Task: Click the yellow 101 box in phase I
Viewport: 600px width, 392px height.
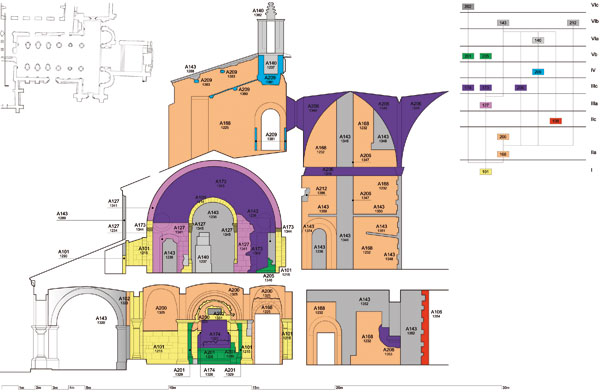Action: (485, 172)
